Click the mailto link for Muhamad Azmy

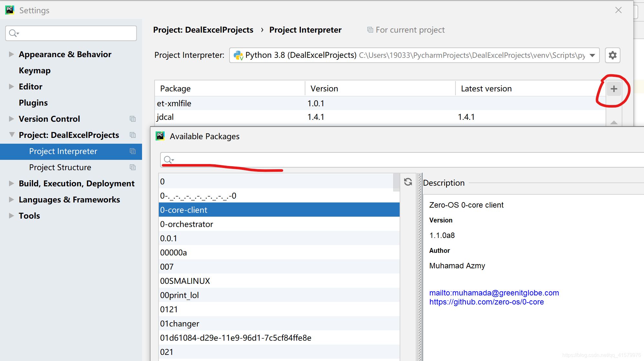[494, 293]
